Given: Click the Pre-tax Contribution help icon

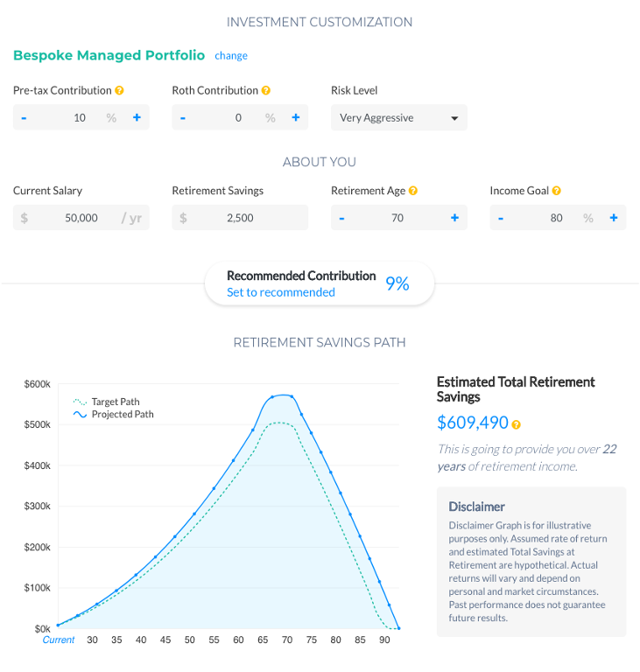Looking at the screenshot, I should (119, 90).
